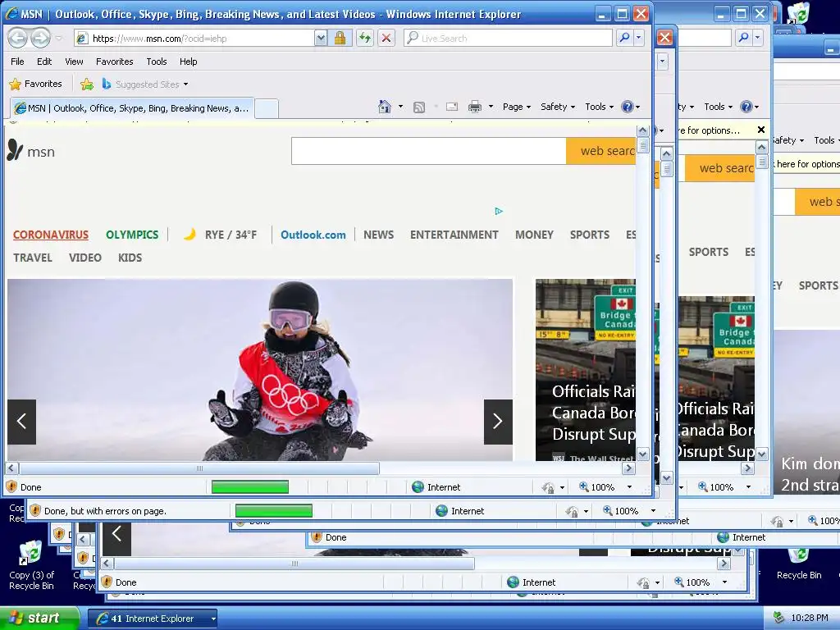Open the Print options dropdown arrow

pyautogui.click(x=491, y=107)
